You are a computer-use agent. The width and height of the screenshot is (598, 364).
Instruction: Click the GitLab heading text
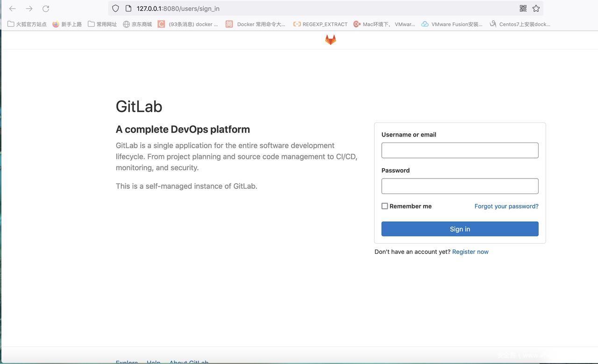(x=139, y=106)
